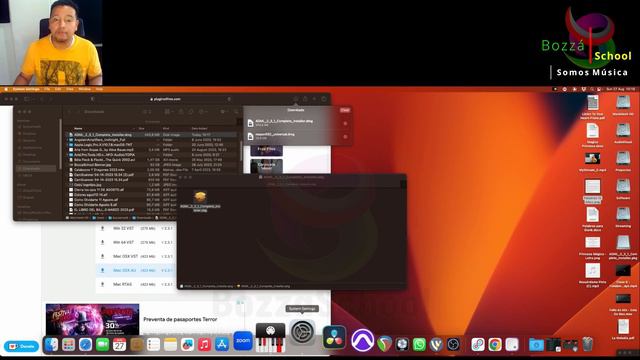The image size is (640, 360).
Task: Open the Window menu
Action: click(x=84, y=89)
